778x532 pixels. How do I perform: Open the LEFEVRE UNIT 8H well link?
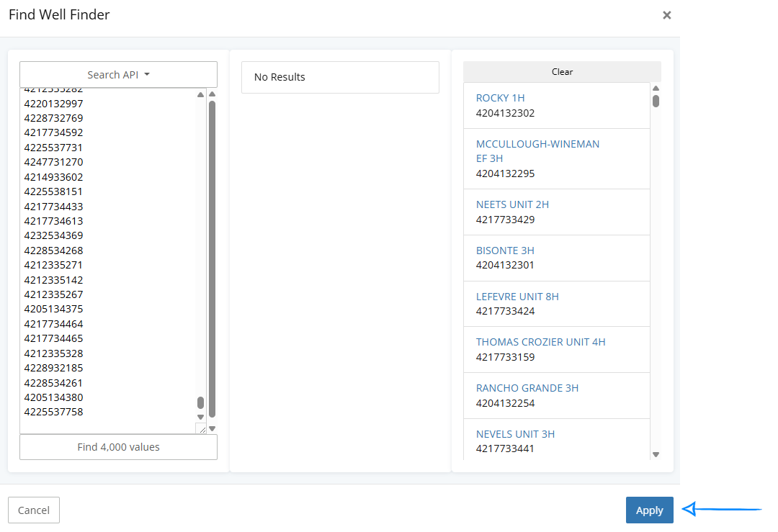[x=517, y=296]
